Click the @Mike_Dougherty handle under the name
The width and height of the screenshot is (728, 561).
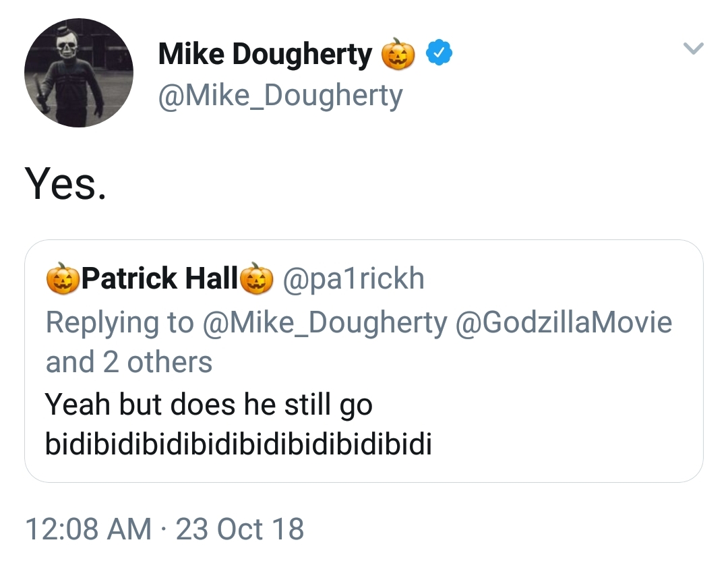(280, 96)
